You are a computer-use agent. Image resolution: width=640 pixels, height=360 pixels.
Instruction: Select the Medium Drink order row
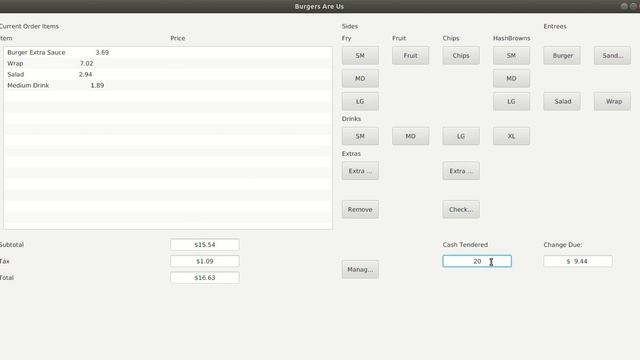point(168,85)
